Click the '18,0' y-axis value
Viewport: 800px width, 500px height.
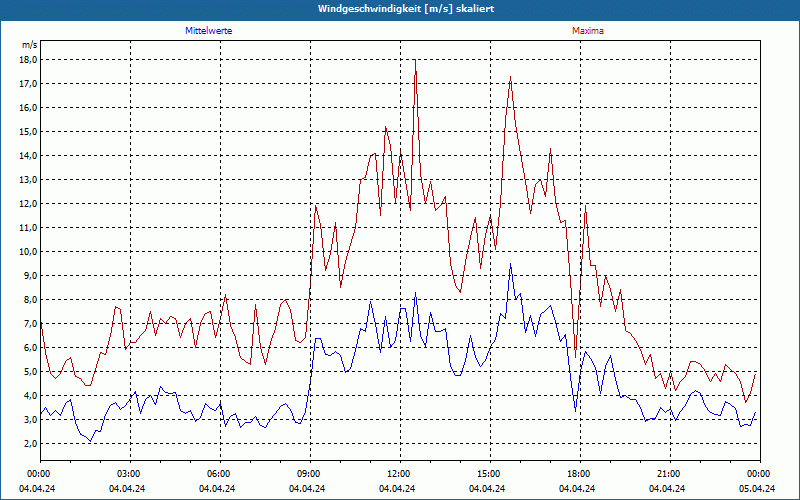29,60
